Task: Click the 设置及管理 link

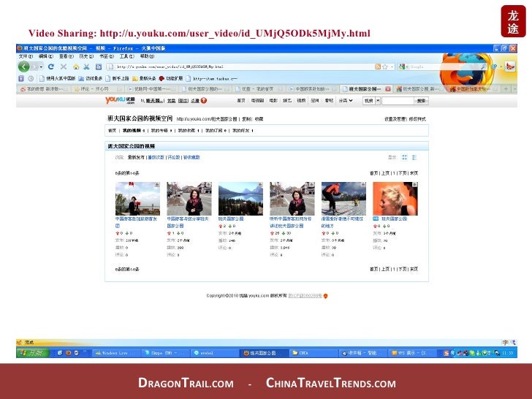Action: tap(395, 119)
